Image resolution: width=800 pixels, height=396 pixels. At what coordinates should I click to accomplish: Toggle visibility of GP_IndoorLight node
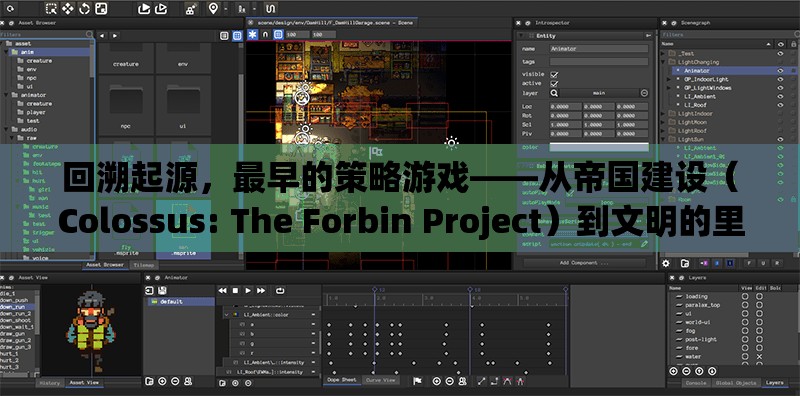[780, 79]
